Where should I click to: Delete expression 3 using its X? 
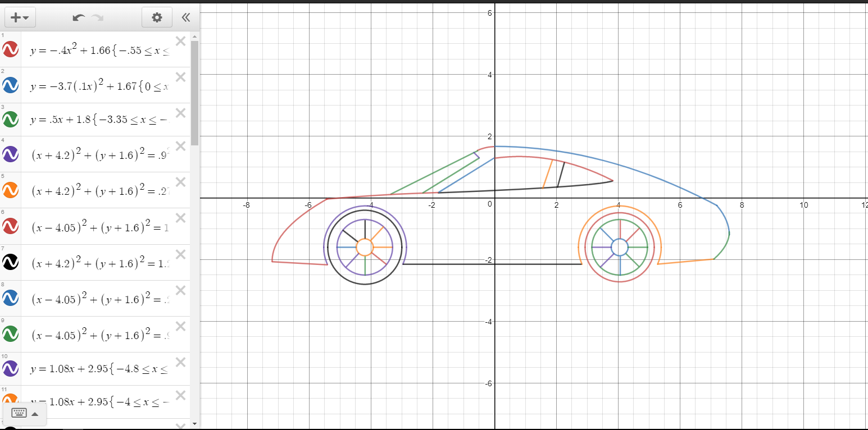[180, 113]
